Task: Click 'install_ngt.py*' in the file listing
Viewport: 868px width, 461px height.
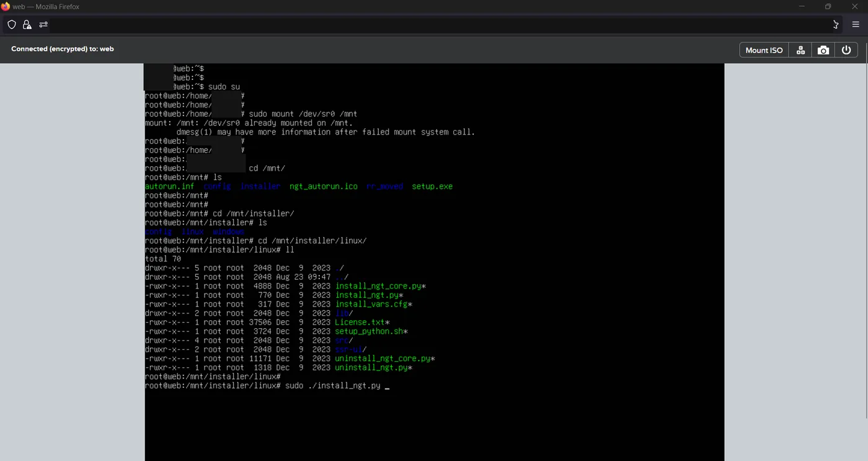Action: [x=370, y=295]
